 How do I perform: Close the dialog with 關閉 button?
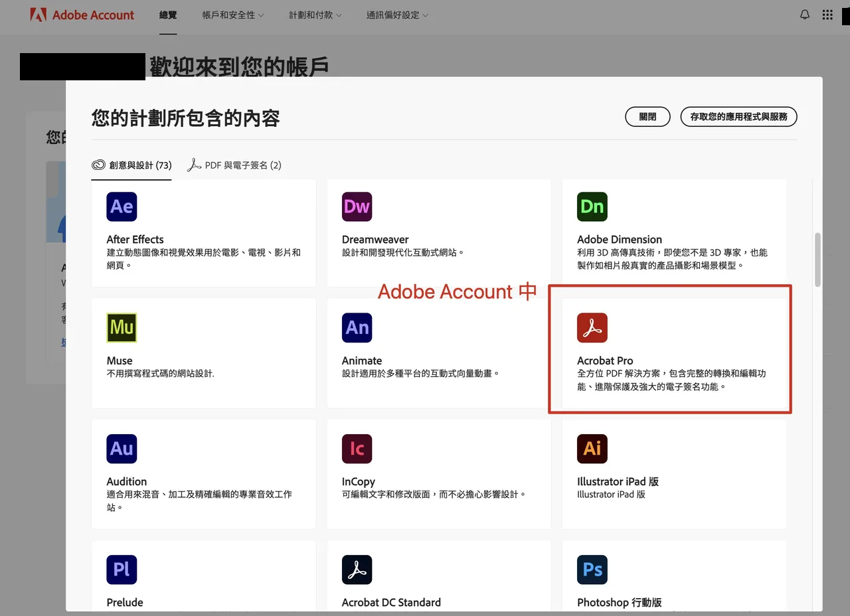coord(647,117)
